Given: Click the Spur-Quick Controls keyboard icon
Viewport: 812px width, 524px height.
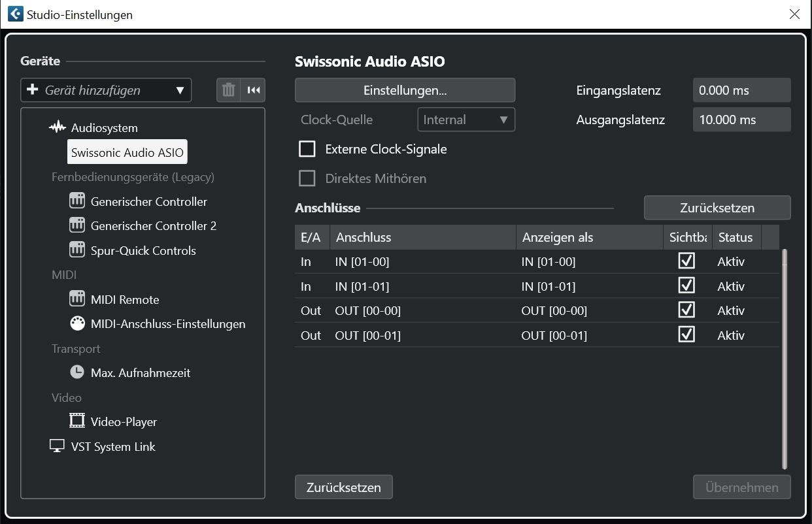Looking at the screenshot, I should point(77,250).
